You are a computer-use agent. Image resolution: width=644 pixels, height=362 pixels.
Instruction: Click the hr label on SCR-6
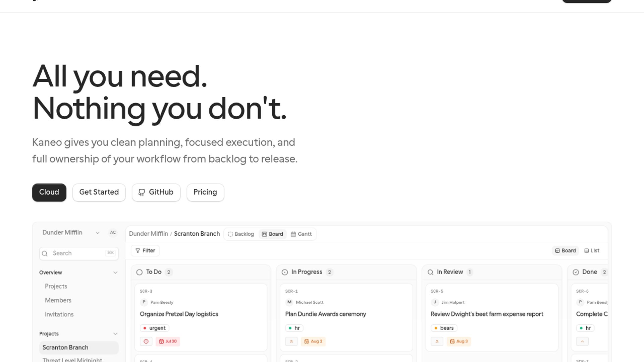(x=585, y=328)
